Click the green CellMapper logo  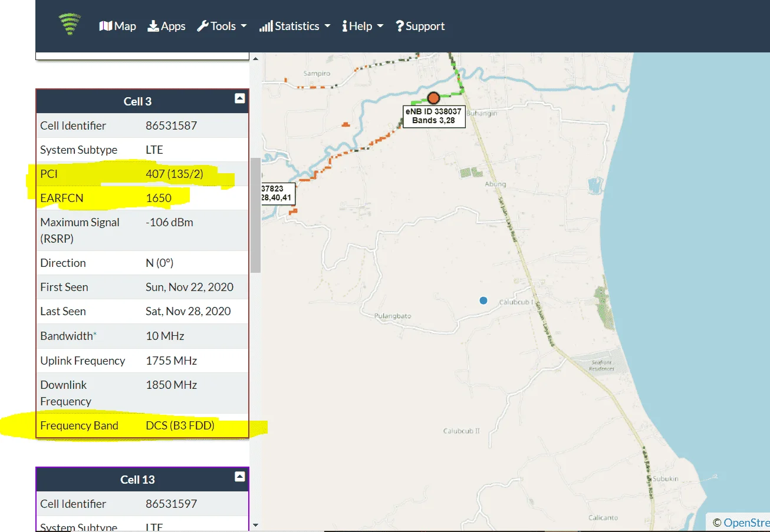pyautogui.click(x=70, y=25)
